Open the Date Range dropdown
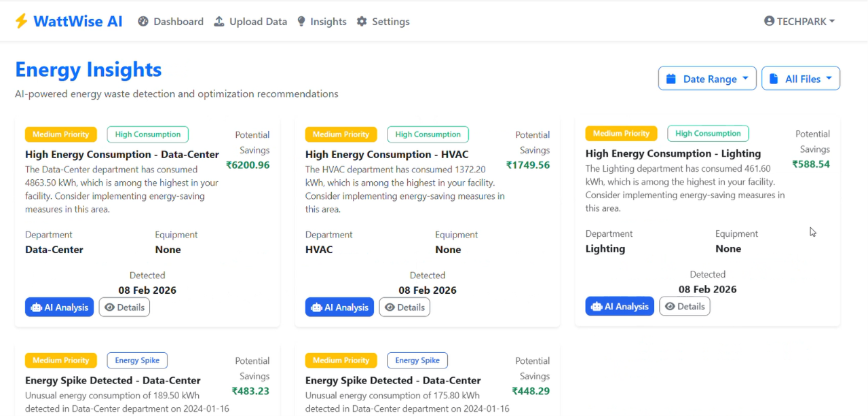This screenshot has height=416, width=868. pyautogui.click(x=707, y=78)
